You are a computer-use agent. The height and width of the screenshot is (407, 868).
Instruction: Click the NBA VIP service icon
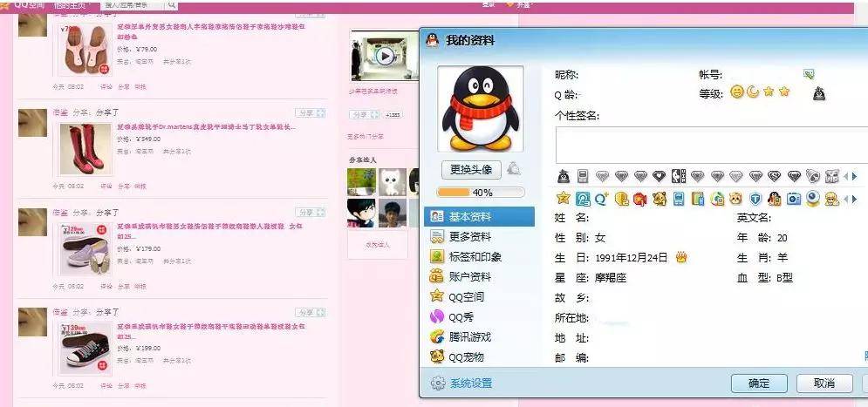click(x=678, y=176)
